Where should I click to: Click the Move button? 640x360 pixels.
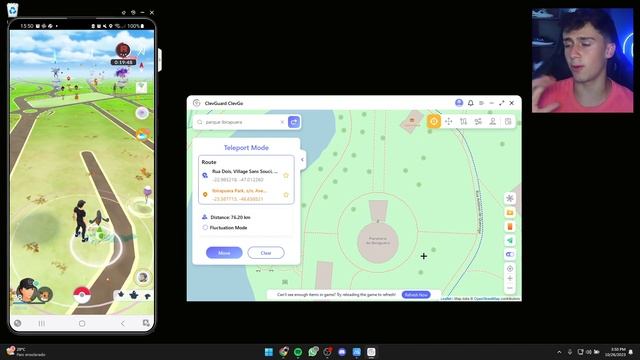(224, 253)
